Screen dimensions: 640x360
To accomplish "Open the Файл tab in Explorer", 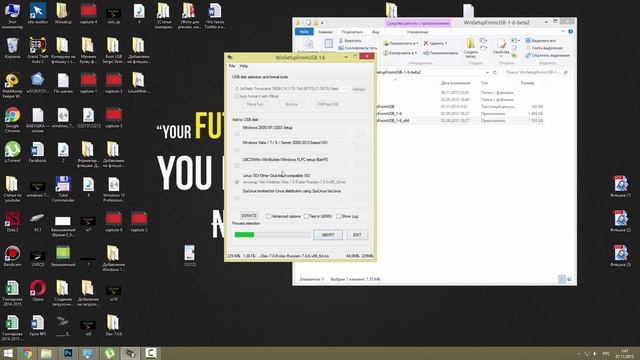I will (x=304, y=32).
